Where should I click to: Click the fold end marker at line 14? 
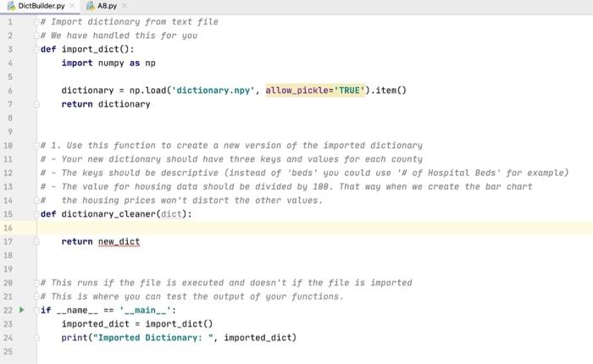36,201
